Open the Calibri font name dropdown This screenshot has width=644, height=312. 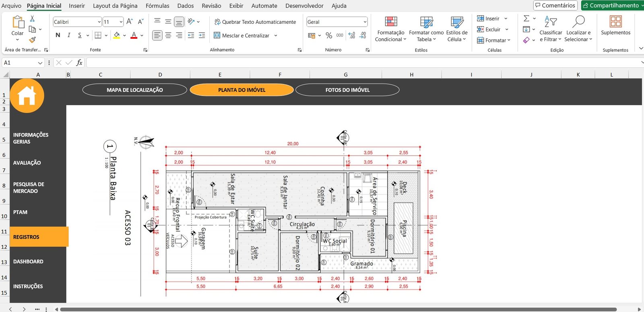point(99,22)
